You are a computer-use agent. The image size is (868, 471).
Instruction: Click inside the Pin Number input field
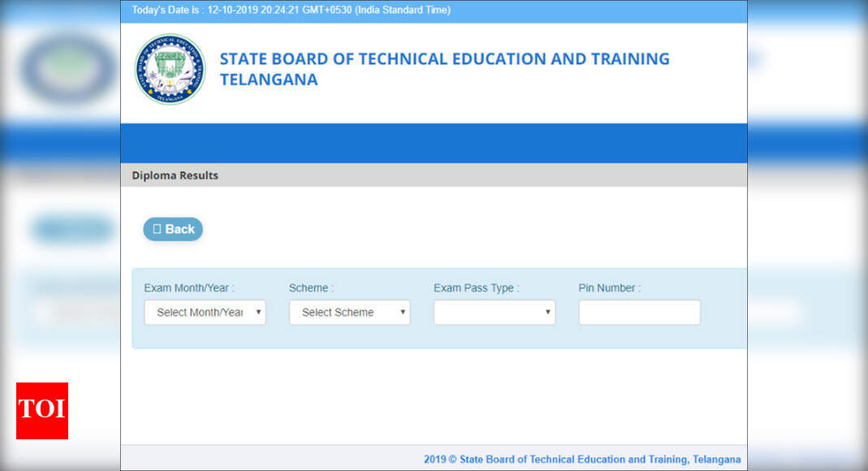click(x=639, y=312)
